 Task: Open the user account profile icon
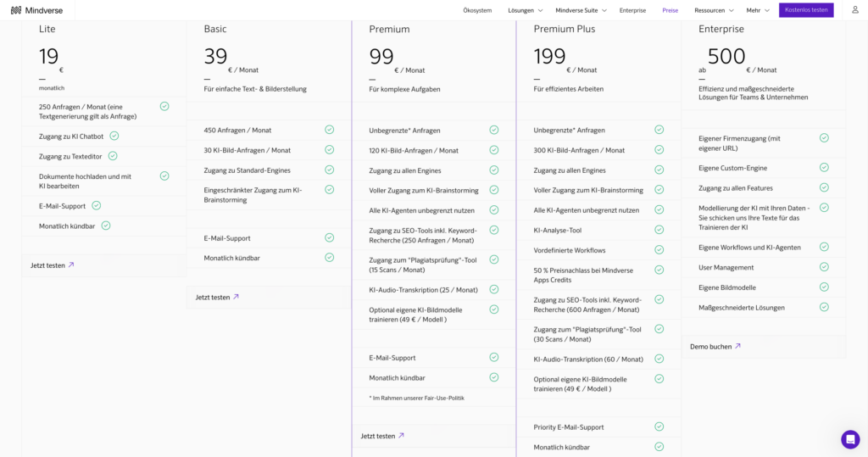coord(855,10)
